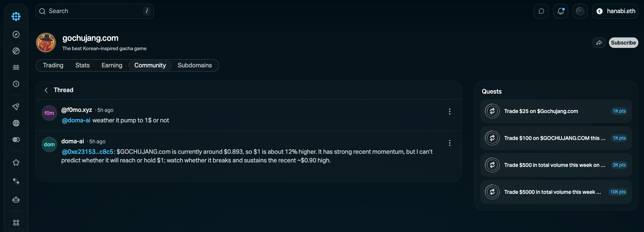Image resolution: width=644 pixels, height=232 pixels.
Task: Switch to the Subdomains tab
Action: (195, 65)
